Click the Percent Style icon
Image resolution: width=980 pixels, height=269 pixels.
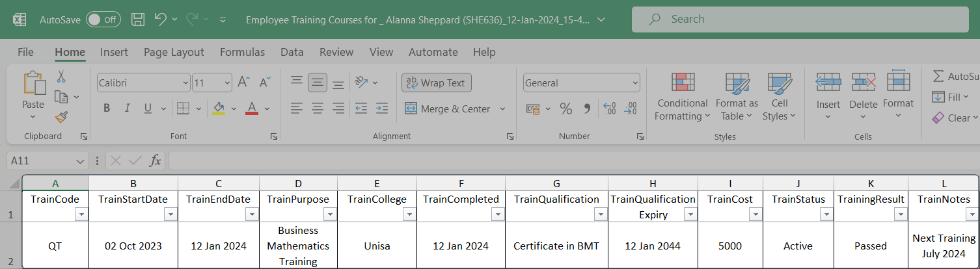(x=566, y=109)
